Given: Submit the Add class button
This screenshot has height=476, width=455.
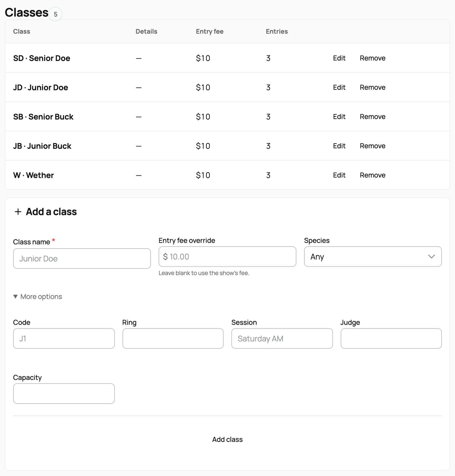Looking at the screenshot, I should pyautogui.click(x=227, y=439).
